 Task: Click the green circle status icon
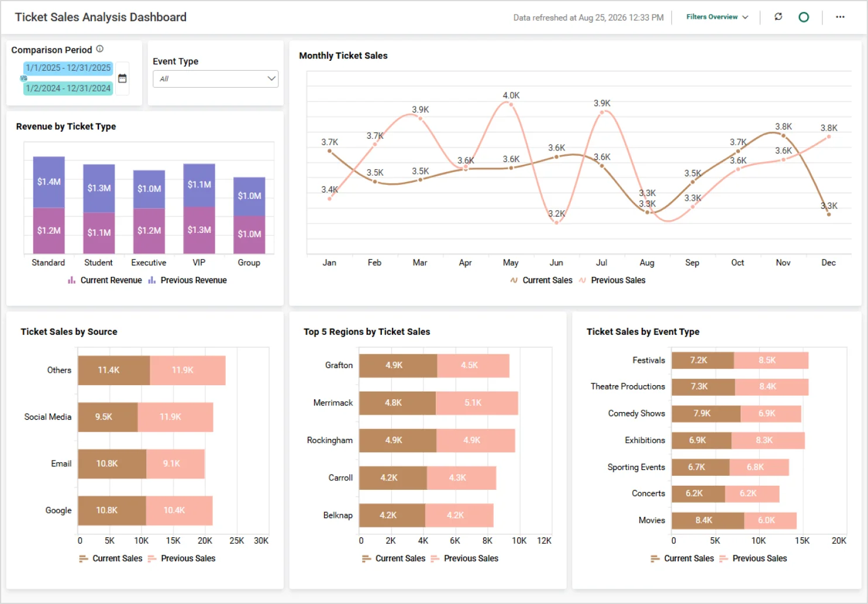click(x=804, y=17)
